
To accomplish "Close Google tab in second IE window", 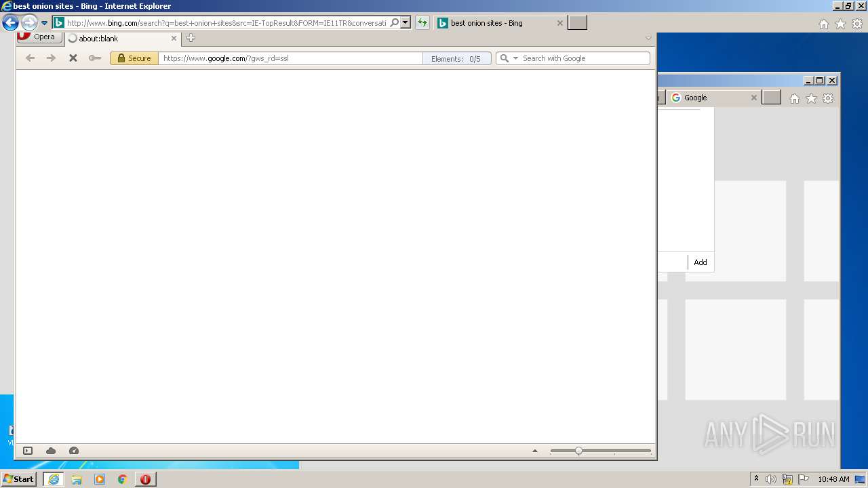I will [753, 98].
